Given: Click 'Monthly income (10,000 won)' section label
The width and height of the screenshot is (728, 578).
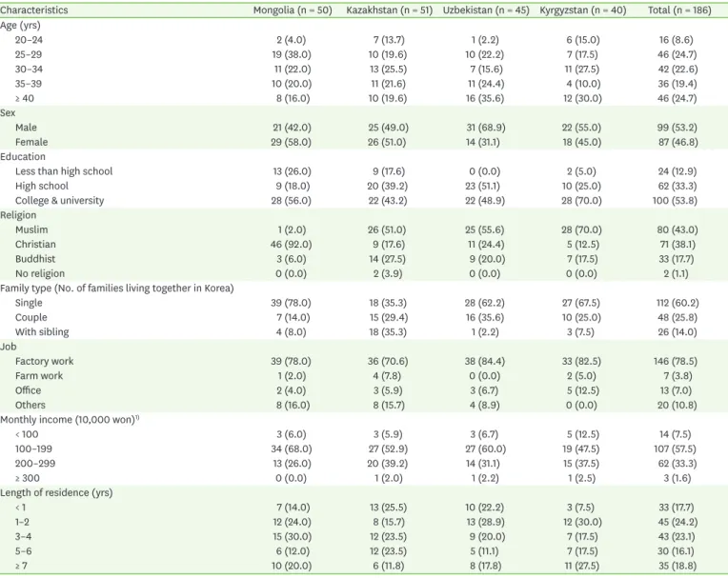Looking at the screenshot, I should [x=70, y=420].
